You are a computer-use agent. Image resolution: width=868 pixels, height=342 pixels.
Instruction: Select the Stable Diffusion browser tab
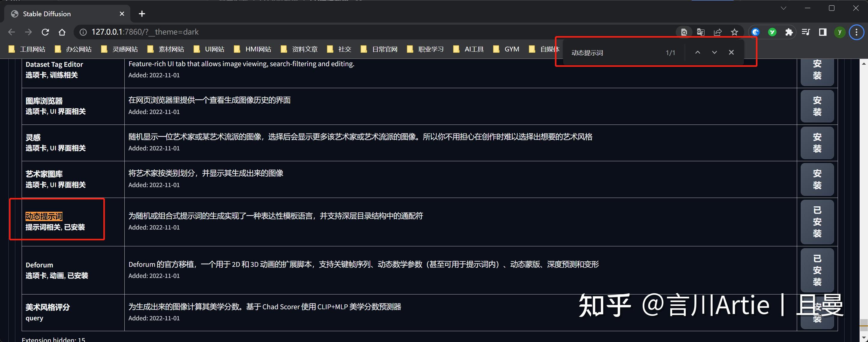pyautogui.click(x=47, y=14)
